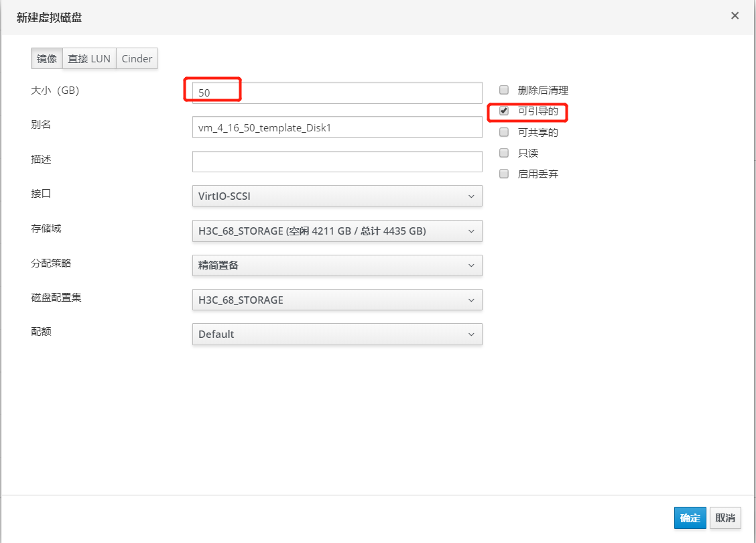The height and width of the screenshot is (543, 756).
Task: Switch to the 直接 LUN tab
Action: (x=89, y=59)
